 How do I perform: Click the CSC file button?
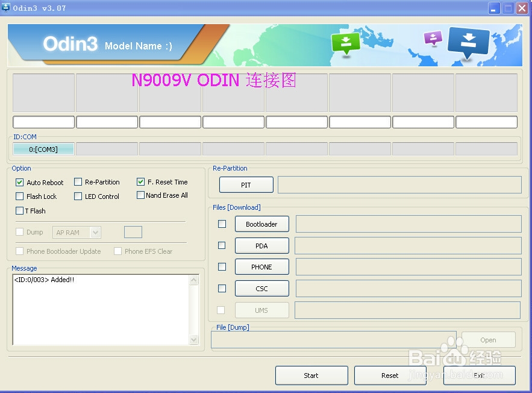click(x=261, y=289)
